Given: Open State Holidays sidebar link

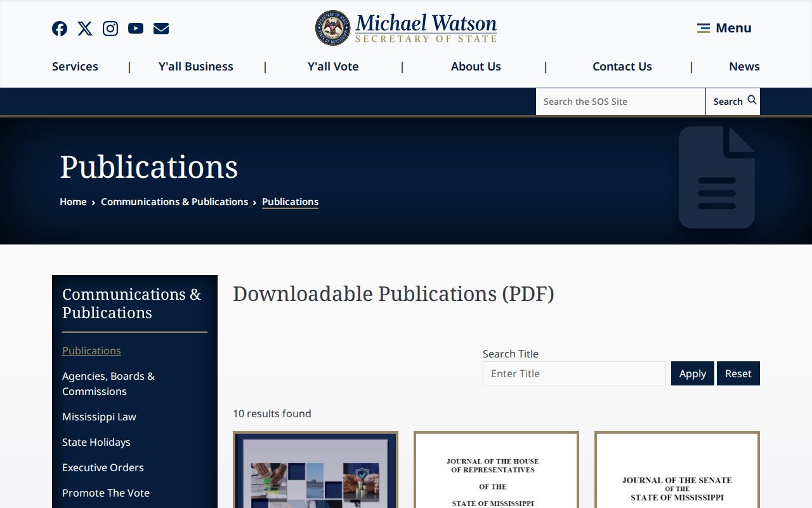Looking at the screenshot, I should tap(96, 442).
